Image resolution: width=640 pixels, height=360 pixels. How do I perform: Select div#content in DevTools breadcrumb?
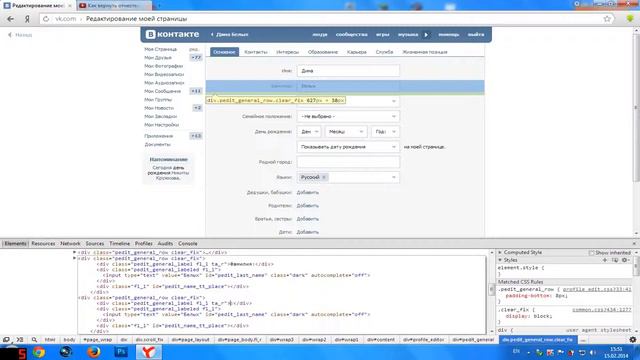pos(380,340)
